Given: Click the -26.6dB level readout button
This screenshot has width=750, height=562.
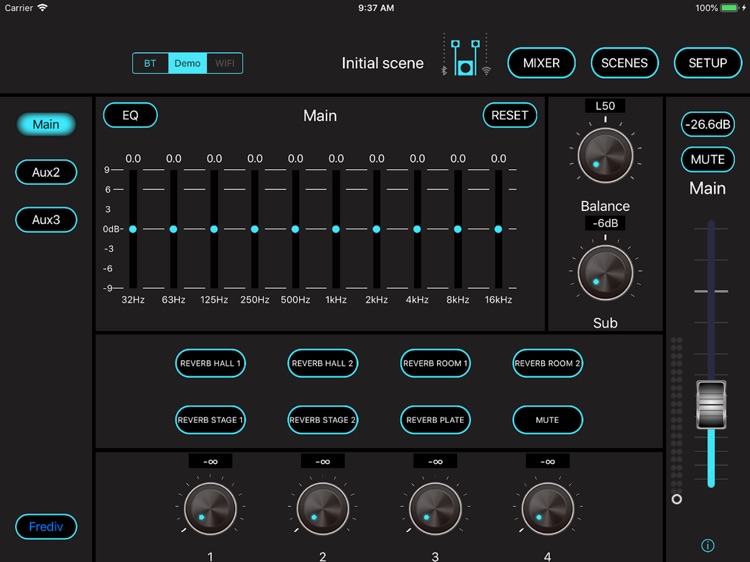Looking at the screenshot, I should click(707, 124).
